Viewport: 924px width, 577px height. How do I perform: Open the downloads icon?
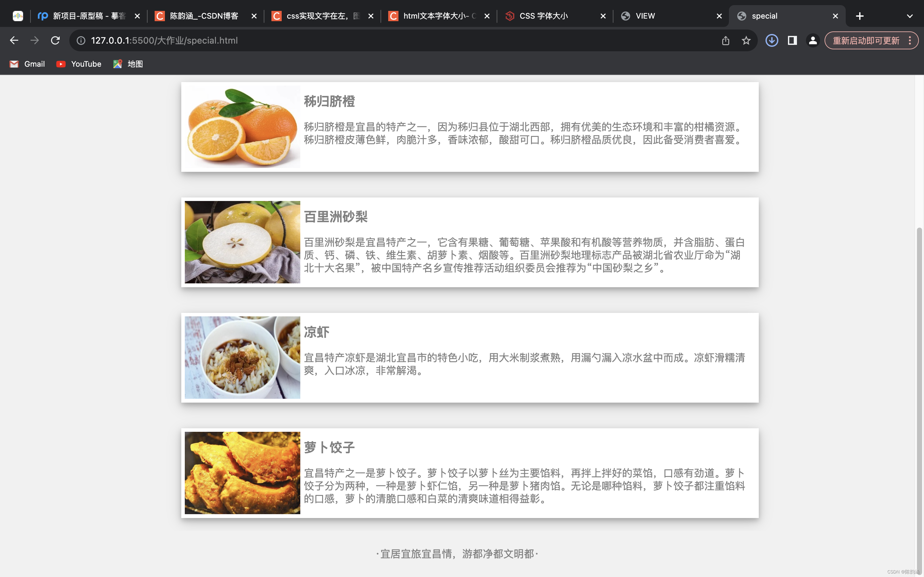772,40
